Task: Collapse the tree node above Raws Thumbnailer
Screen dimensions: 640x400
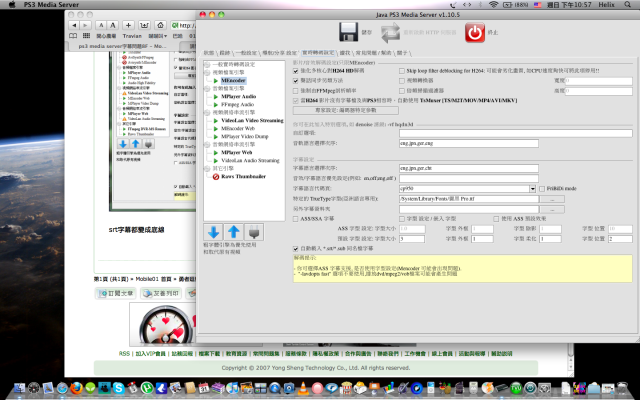Action: click(207, 169)
